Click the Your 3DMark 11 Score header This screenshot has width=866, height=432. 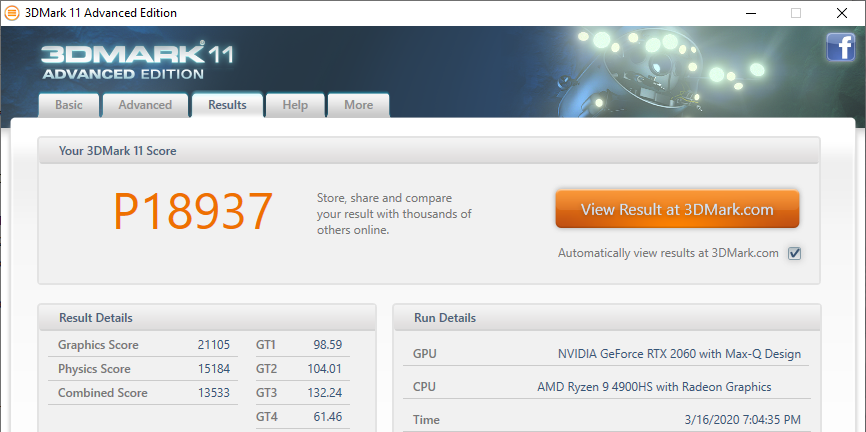point(429,151)
